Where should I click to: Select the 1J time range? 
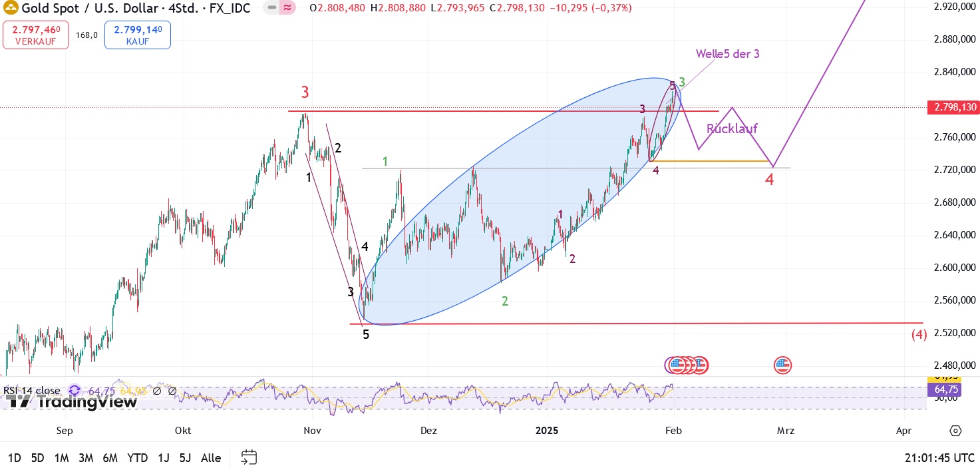pyautogui.click(x=163, y=458)
